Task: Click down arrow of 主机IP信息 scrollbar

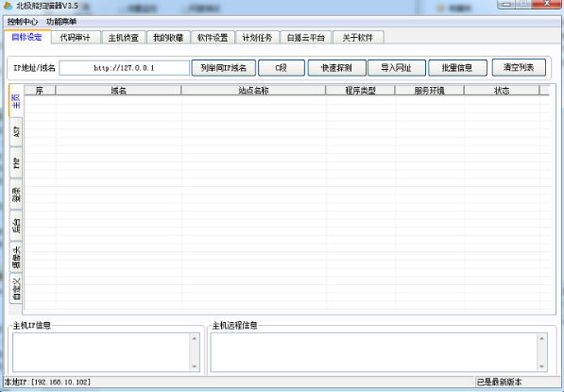Action: [x=195, y=366]
